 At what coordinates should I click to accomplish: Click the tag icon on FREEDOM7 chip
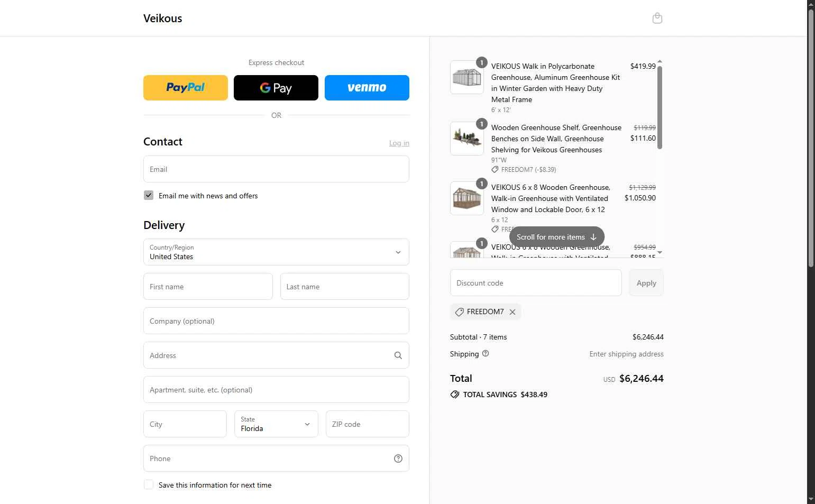click(460, 312)
